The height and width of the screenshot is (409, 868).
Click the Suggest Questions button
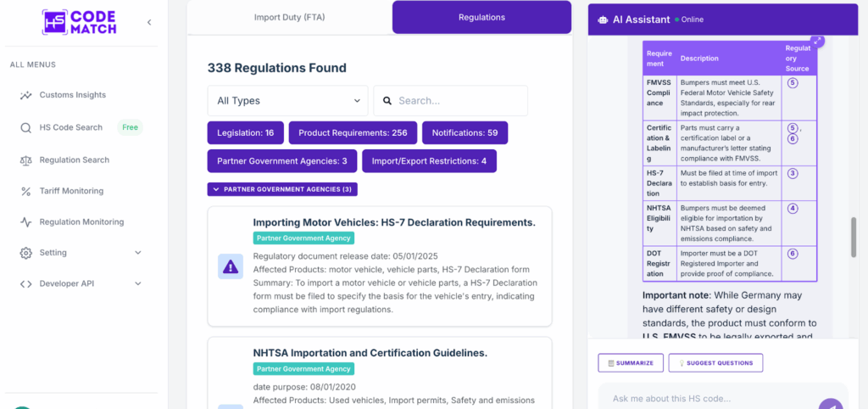click(x=715, y=362)
